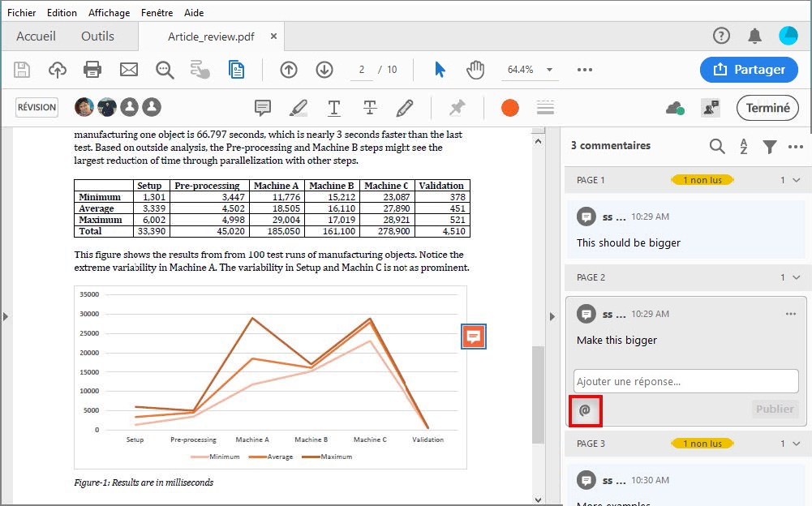This screenshot has height=506, width=812.
Task: Click the page number field
Action: click(362, 70)
